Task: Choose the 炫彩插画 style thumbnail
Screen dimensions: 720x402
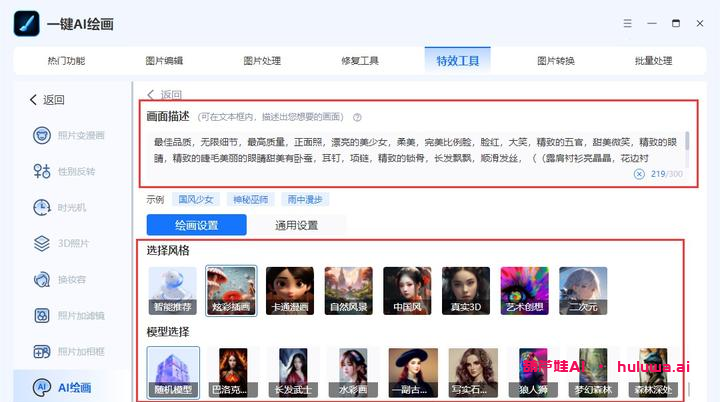Action: click(x=231, y=291)
